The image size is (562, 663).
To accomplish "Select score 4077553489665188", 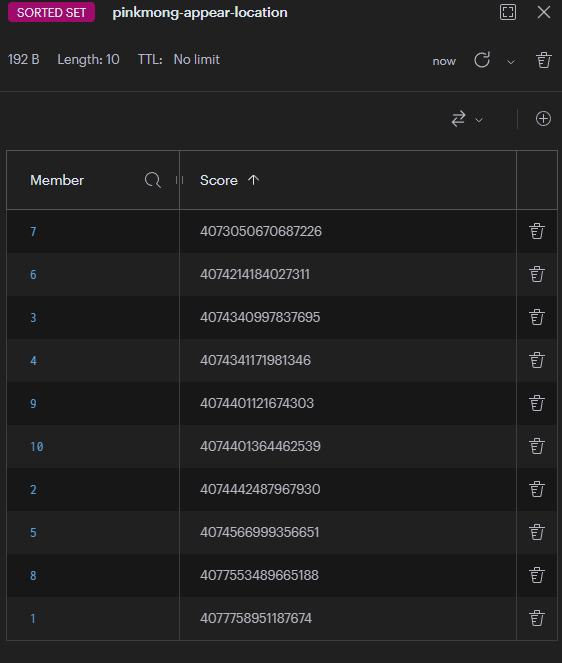I will 259,575.
